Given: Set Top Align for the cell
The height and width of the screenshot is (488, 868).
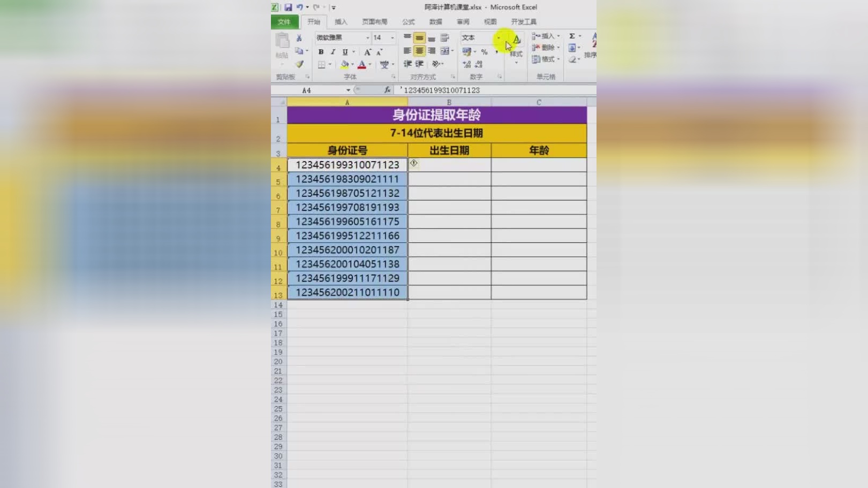Looking at the screenshot, I should point(407,37).
